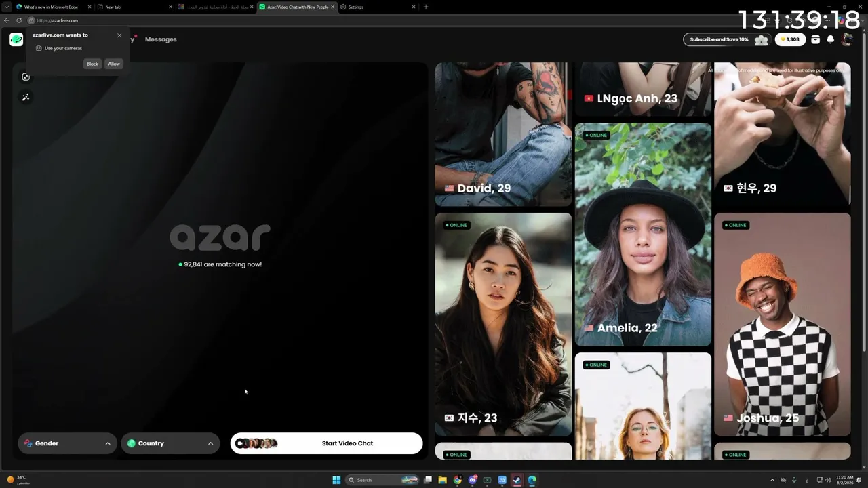Expand the Country filter dropdown

pyautogui.click(x=170, y=443)
